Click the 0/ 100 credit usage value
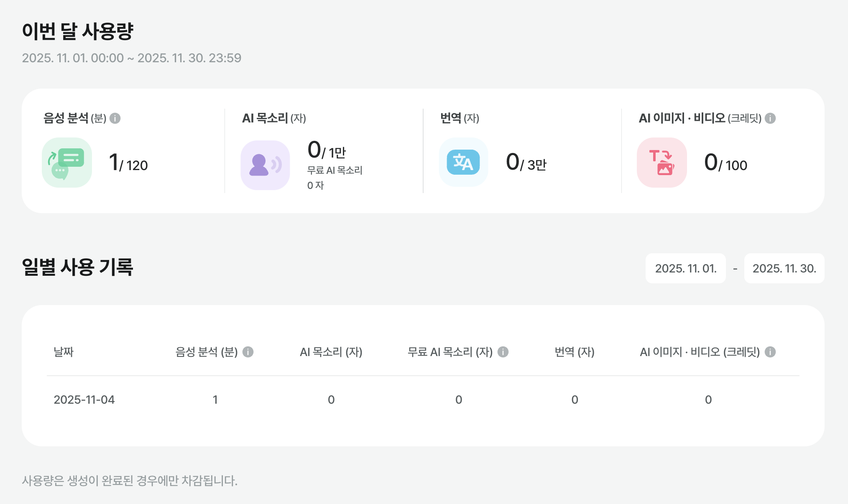Image resolution: width=848 pixels, height=504 pixels. [x=725, y=163]
